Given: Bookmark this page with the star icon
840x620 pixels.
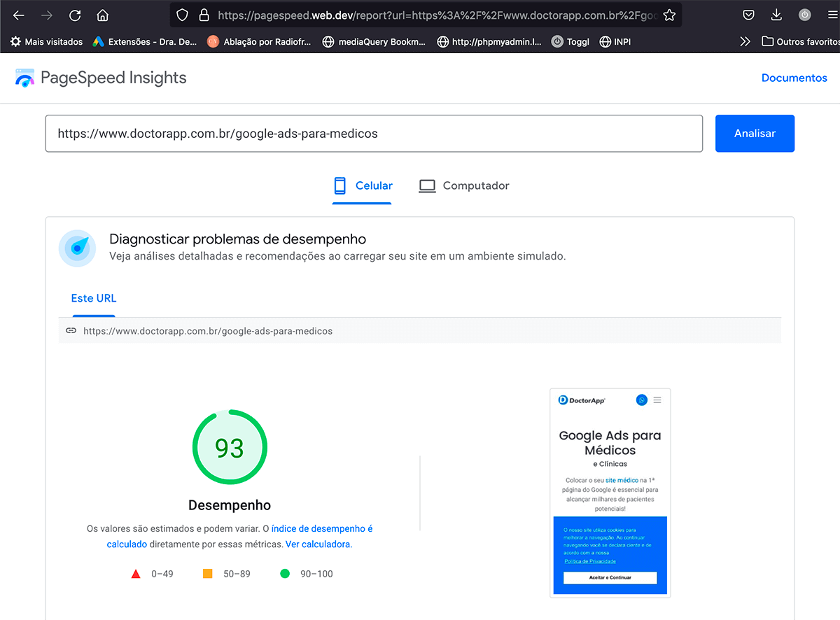Looking at the screenshot, I should (x=669, y=15).
